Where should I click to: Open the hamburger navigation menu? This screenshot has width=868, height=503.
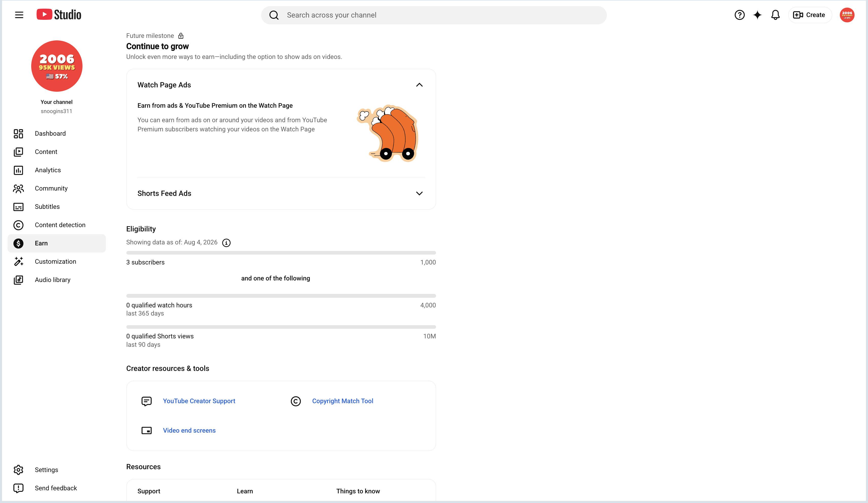click(19, 15)
